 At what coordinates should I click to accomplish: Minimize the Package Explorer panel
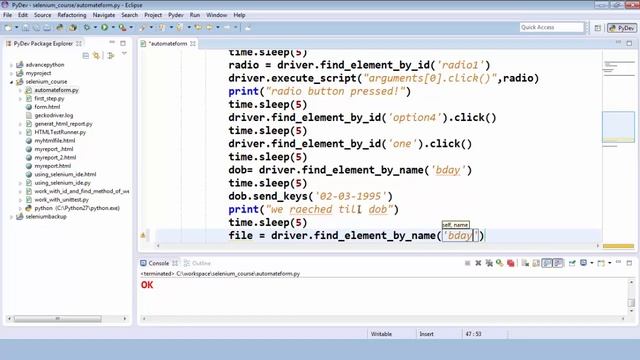coord(112,43)
